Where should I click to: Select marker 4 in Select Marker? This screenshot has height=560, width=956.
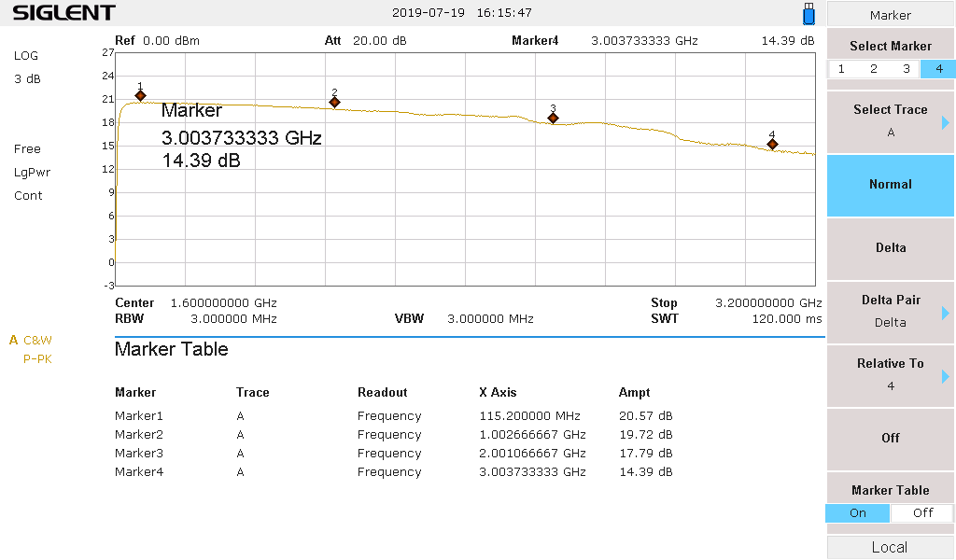point(938,69)
